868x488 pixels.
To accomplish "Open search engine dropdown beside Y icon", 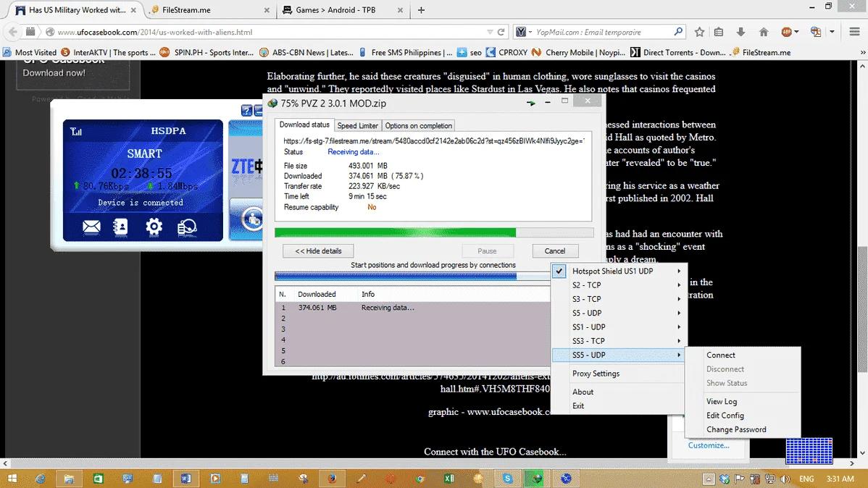I will pos(530,32).
